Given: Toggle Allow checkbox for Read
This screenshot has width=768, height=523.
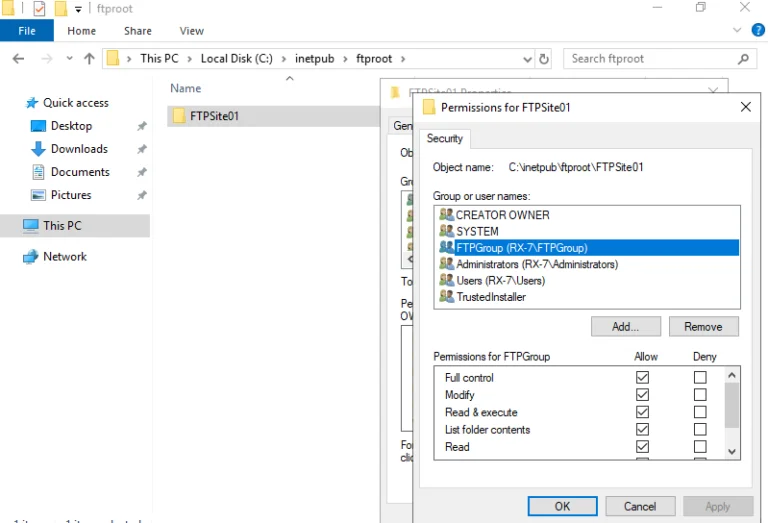Looking at the screenshot, I should point(642,447).
